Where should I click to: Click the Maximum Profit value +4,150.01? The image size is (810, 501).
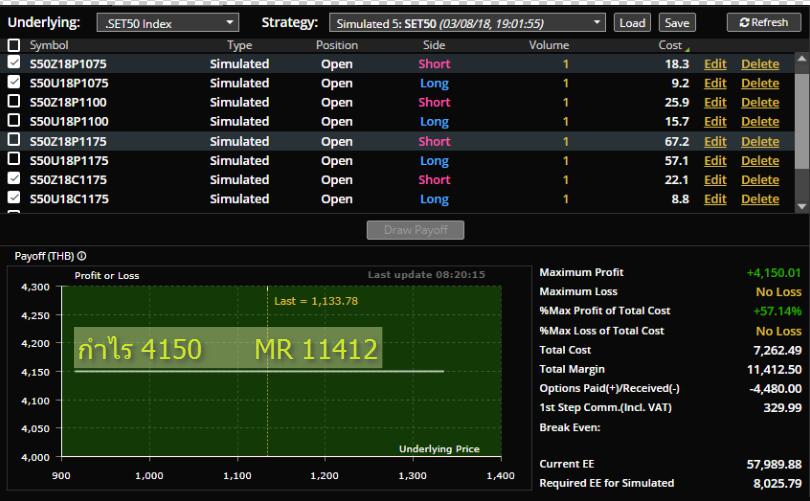pyautogui.click(x=773, y=272)
